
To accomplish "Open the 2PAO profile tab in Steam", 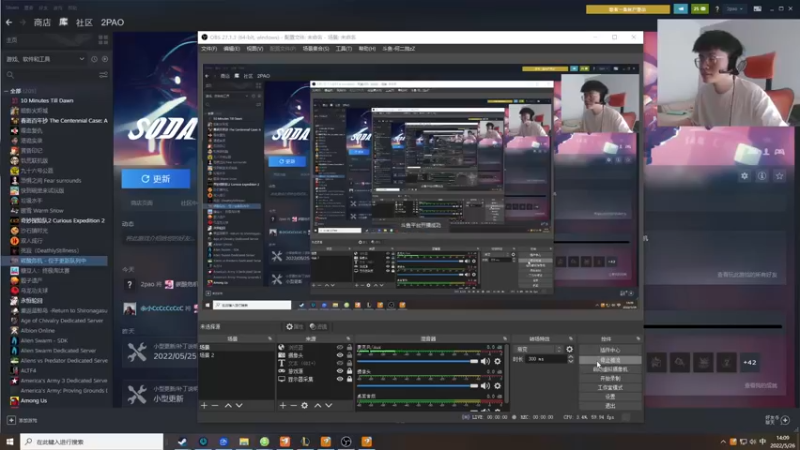I will pyautogui.click(x=112, y=22).
